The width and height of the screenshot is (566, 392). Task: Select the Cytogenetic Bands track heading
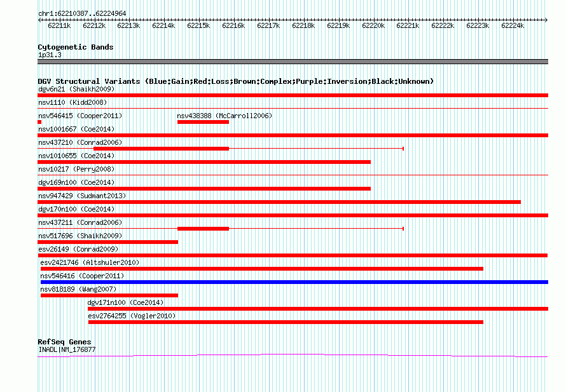76,47
